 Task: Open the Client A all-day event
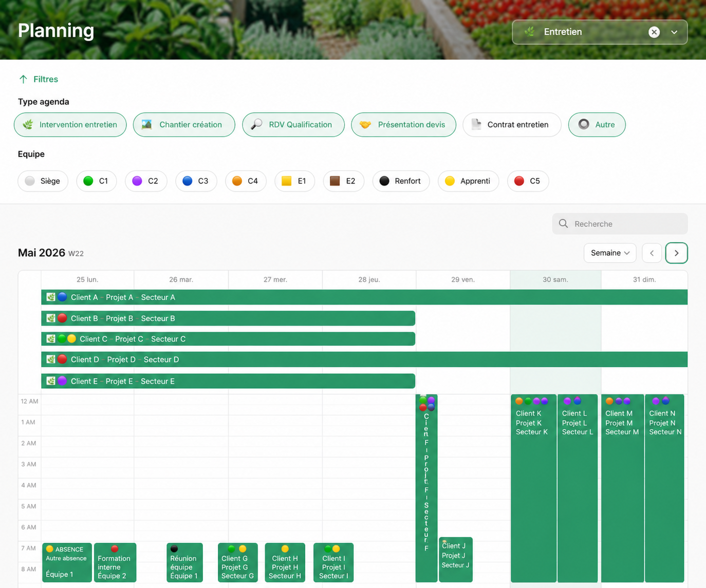coord(364,297)
